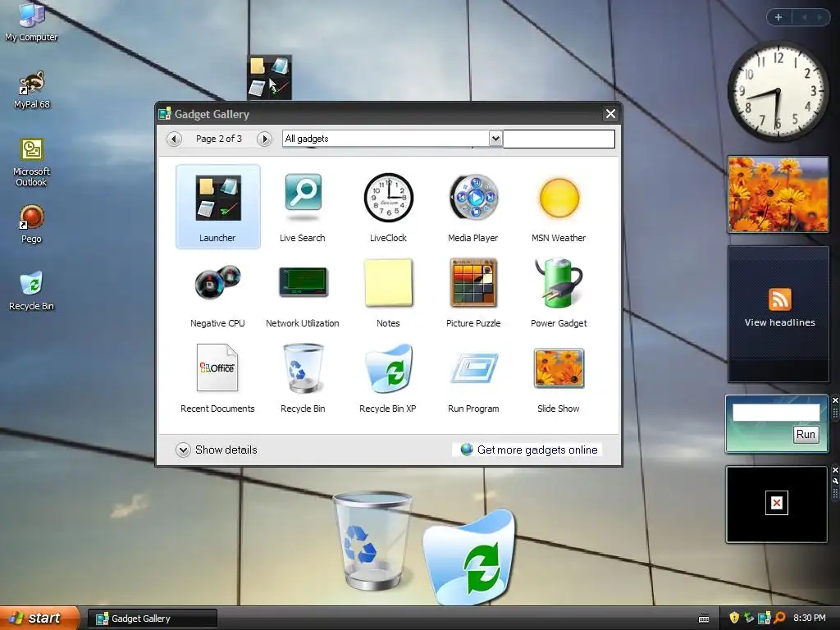
Task: Select the Live Search gadget
Action: click(x=303, y=207)
